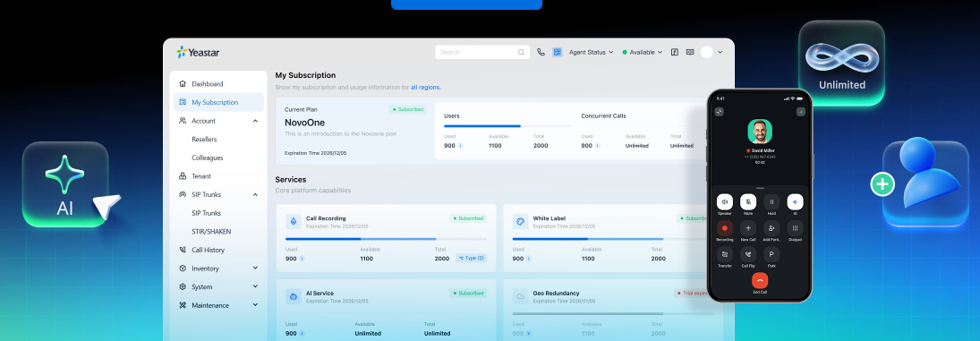The width and height of the screenshot is (980, 341).
Task: Click the Unlimited infinity tile
Action: (x=841, y=63)
